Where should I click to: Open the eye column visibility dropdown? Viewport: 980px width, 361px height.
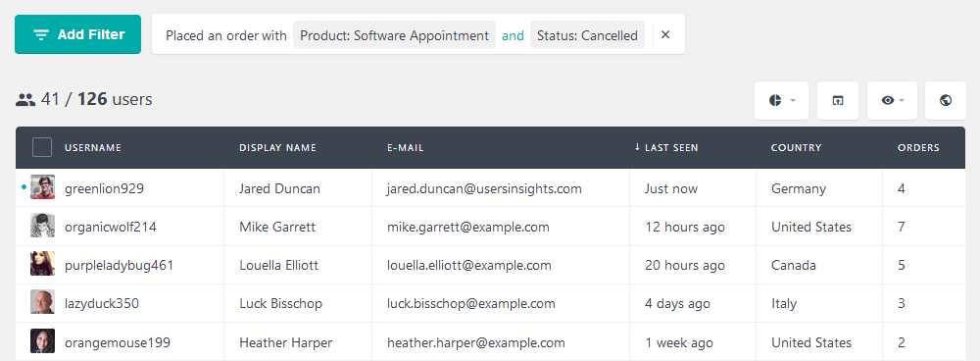[892, 100]
